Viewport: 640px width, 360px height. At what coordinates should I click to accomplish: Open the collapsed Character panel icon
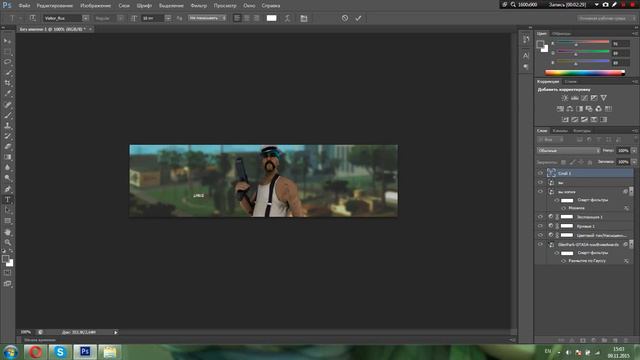tap(526, 55)
